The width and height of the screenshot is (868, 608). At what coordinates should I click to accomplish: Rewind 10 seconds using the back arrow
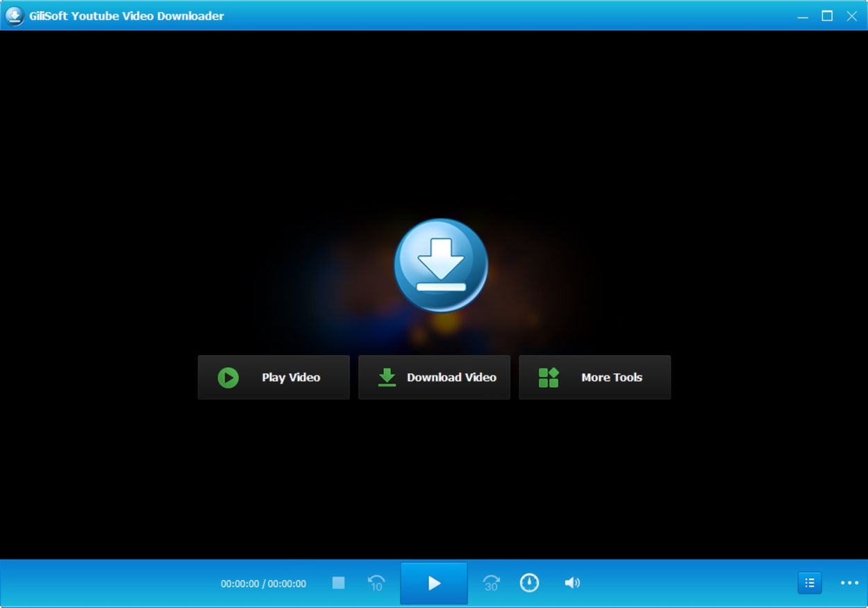coord(376,583)
